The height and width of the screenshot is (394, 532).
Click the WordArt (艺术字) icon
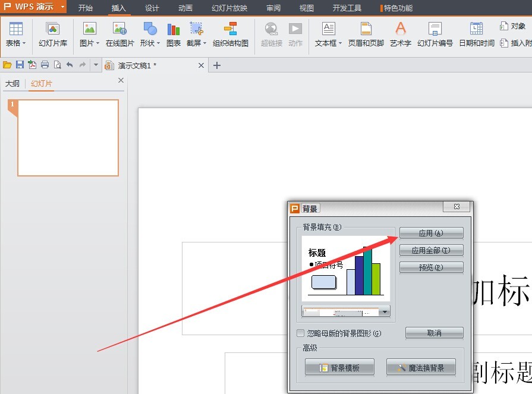(x=400, y=34)
